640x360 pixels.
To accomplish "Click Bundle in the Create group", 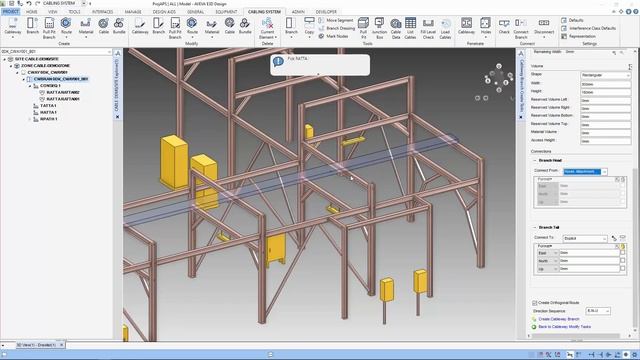I will (x=119, y=26).
